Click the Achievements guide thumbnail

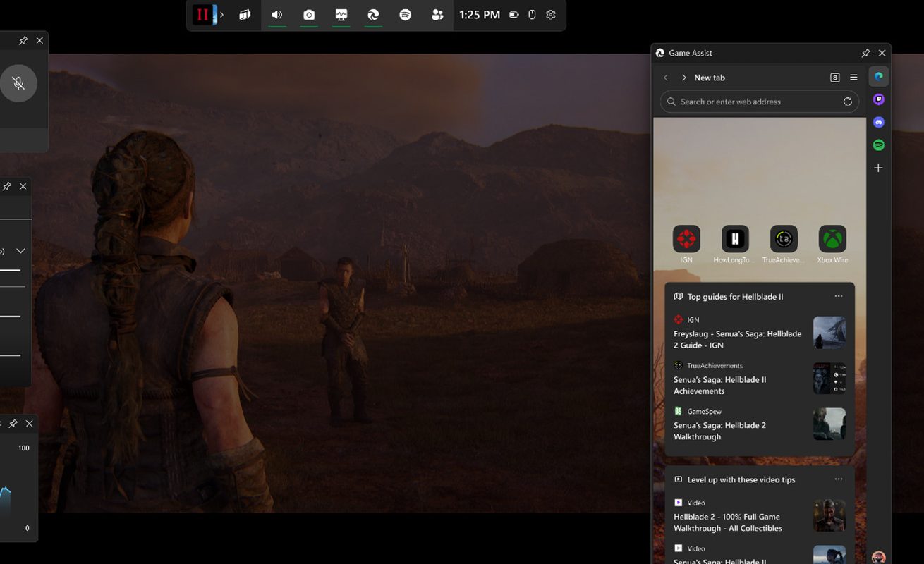pos(829,378)
